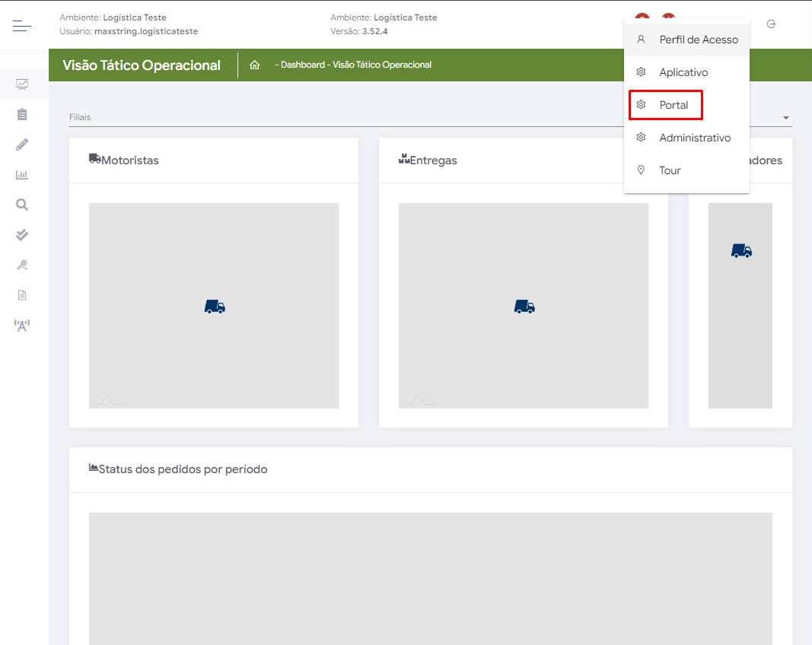Image resolution: width=812 pixels, height=645 pixels.
Task: Start the Tour from the menu
Action: pos(670,170)
